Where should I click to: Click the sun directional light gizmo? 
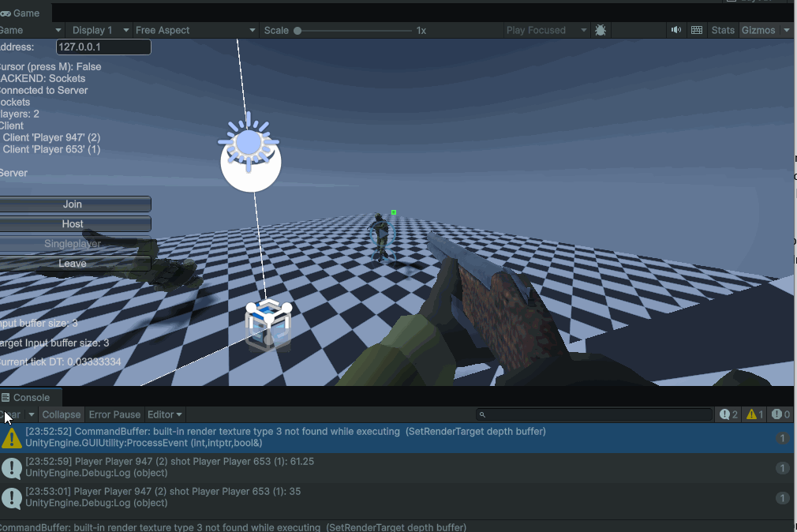(249, 143)
